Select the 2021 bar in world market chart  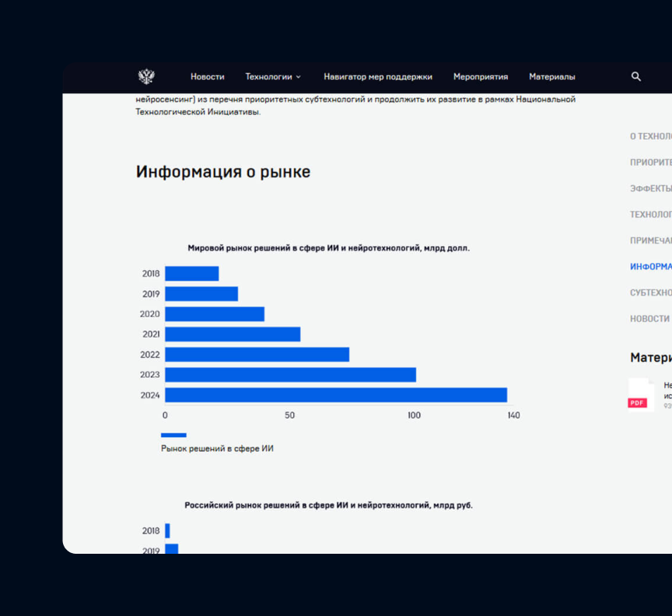[233, 334]
